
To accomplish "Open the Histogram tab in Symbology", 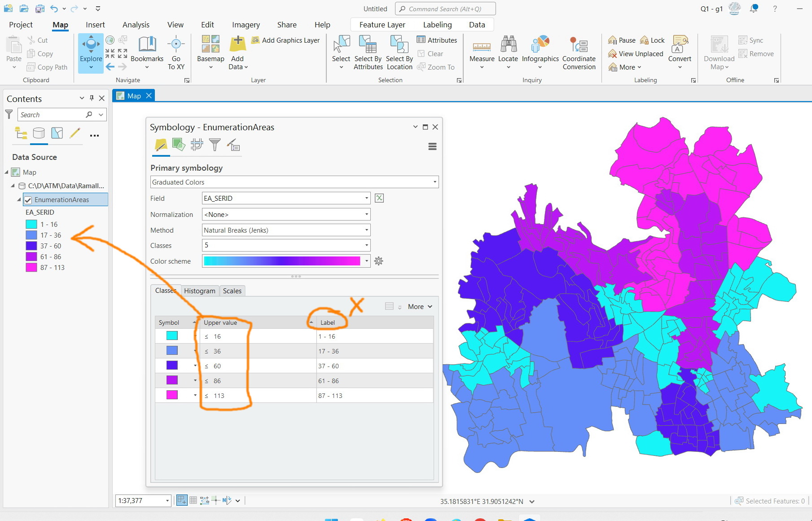I will (199, 291).
